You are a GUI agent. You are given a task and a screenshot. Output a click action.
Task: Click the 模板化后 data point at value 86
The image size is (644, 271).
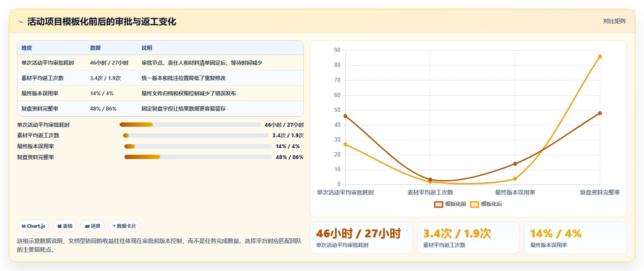pos(600,56)
